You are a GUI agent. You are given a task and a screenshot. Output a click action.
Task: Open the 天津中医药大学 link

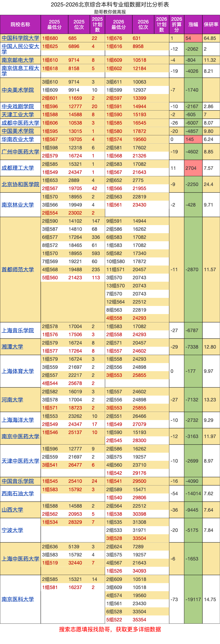[x=20, y=461]
